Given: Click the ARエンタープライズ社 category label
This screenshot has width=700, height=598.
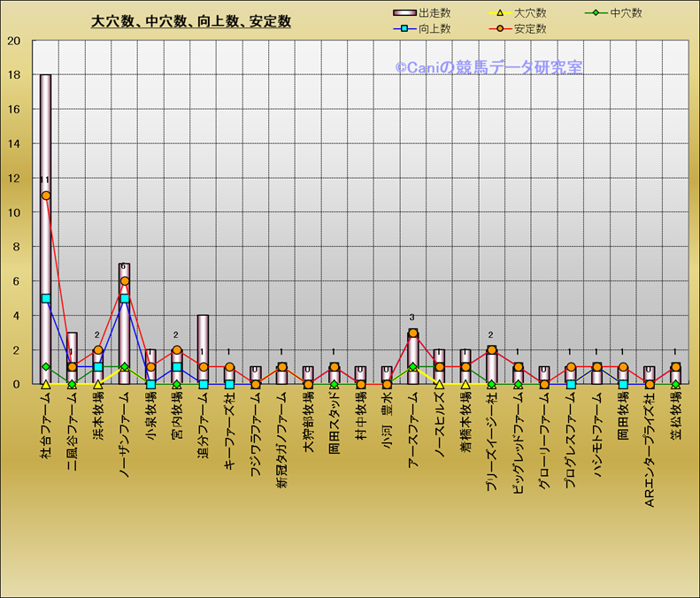Looking at the screenshot, I should (x=649, y=448).
